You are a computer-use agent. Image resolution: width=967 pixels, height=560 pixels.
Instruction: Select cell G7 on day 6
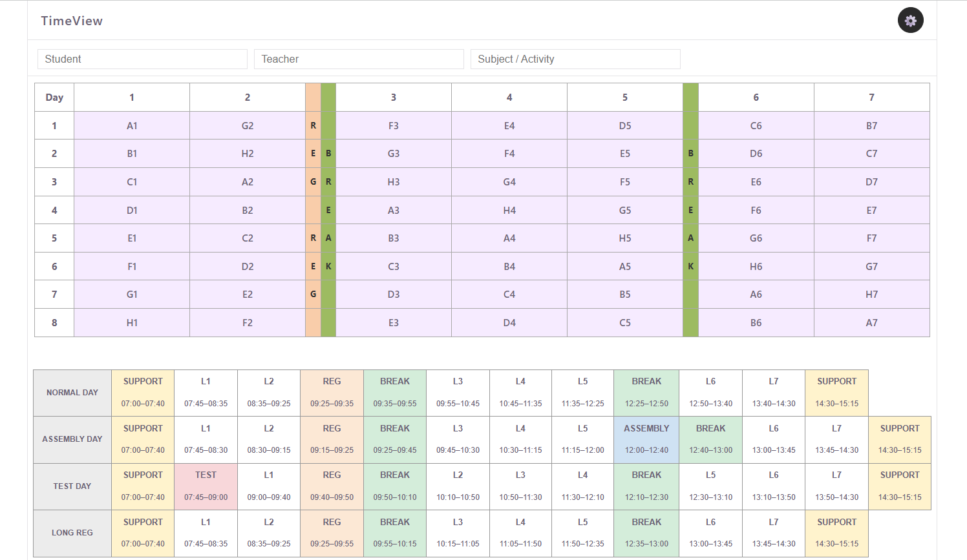[872, 266]
